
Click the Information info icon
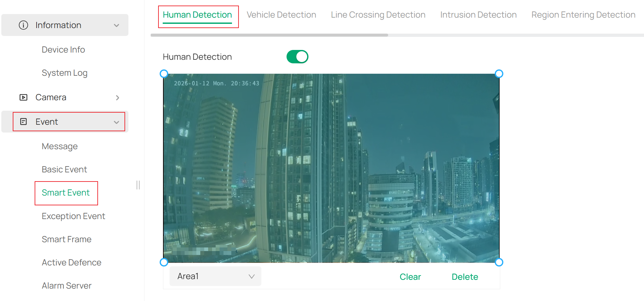[24, 25]
